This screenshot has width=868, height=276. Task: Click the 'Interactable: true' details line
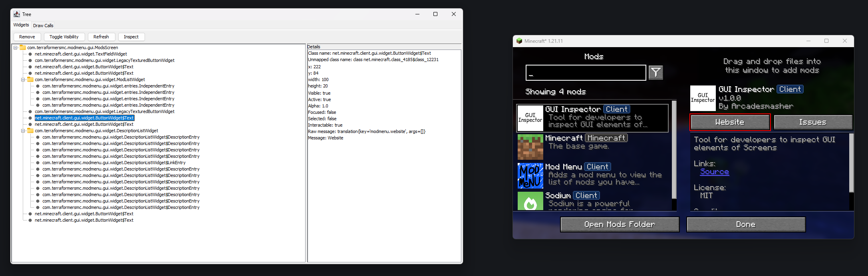(325, 125)
